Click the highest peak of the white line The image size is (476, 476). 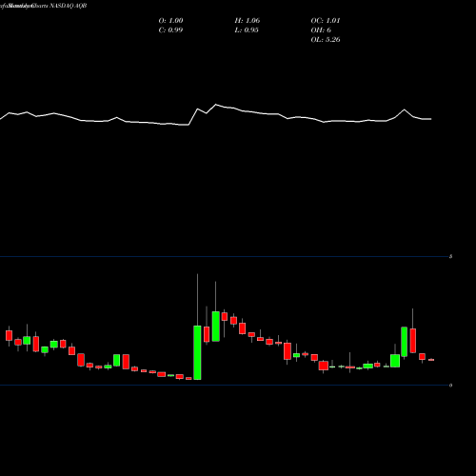click(x=216, y=105)
